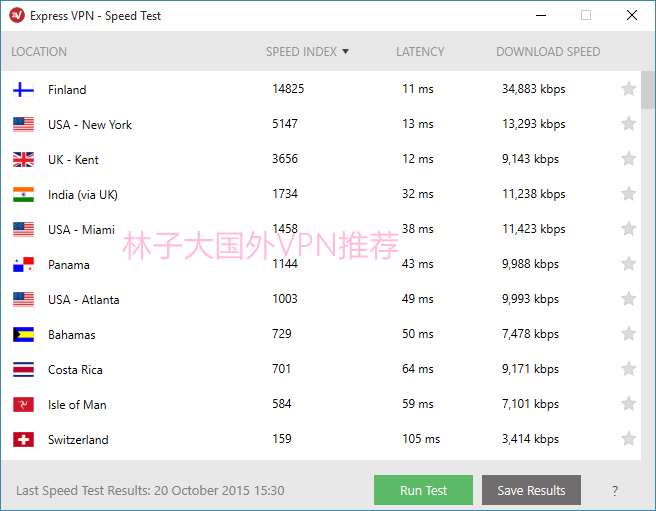Sort by the Download Speed column header
Viewport: 656px width, 511px height.
point(548,51)
